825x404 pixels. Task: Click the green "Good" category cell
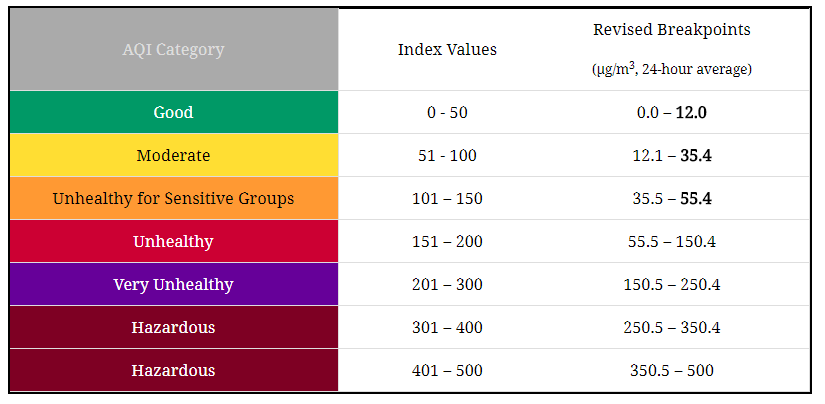tap(173, 113)
